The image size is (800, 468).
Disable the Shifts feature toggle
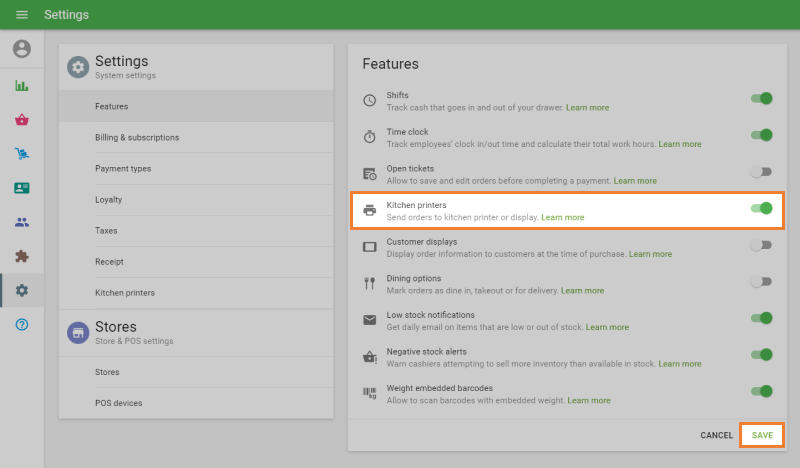point(762,99)
